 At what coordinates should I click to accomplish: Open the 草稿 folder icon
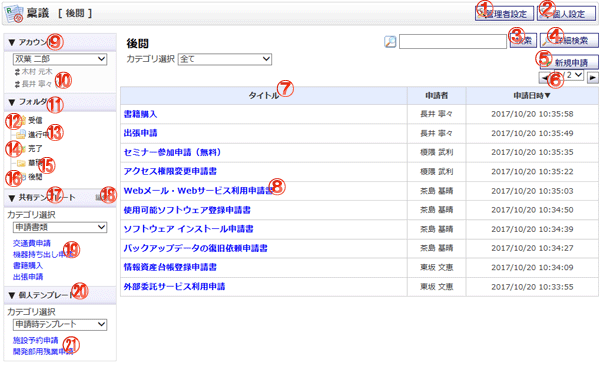tap(21, 163)
